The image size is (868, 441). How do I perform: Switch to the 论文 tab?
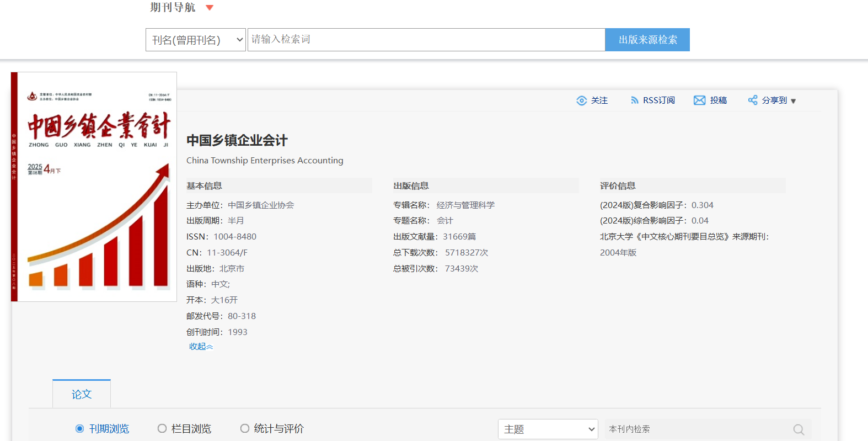coord(82,394)
